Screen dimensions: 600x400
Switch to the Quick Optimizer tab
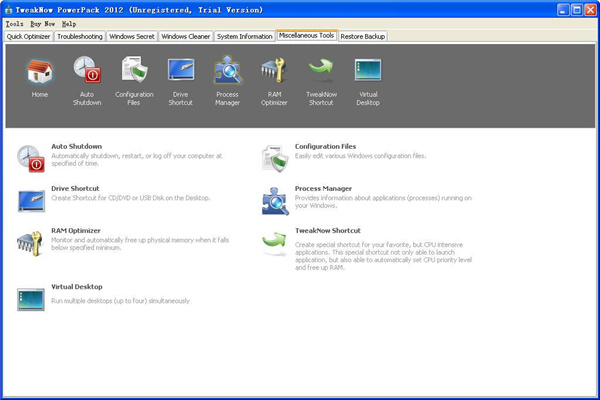pyautogui.click(x=28, y=36)
